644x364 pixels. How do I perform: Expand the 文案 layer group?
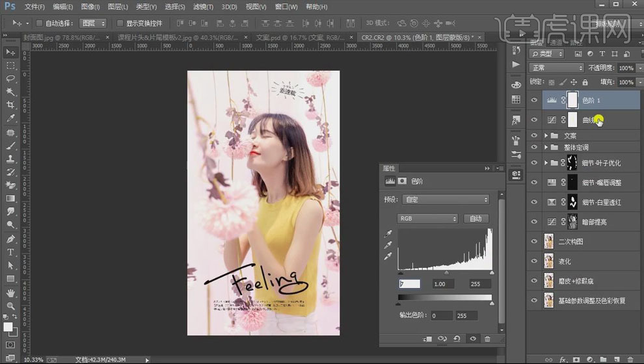click(546, 136)
